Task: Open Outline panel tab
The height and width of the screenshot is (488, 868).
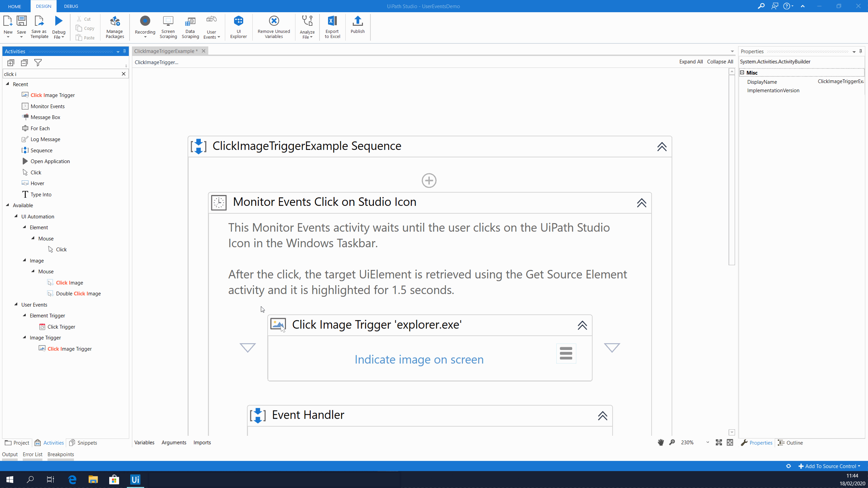Action: 790,443
